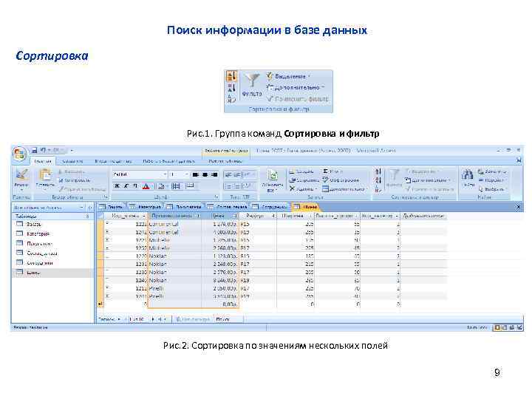Toggle Применить фильтр in Access ribbon
The width and height of the screenshot is (532, 399).
click(x=430, y=189)
